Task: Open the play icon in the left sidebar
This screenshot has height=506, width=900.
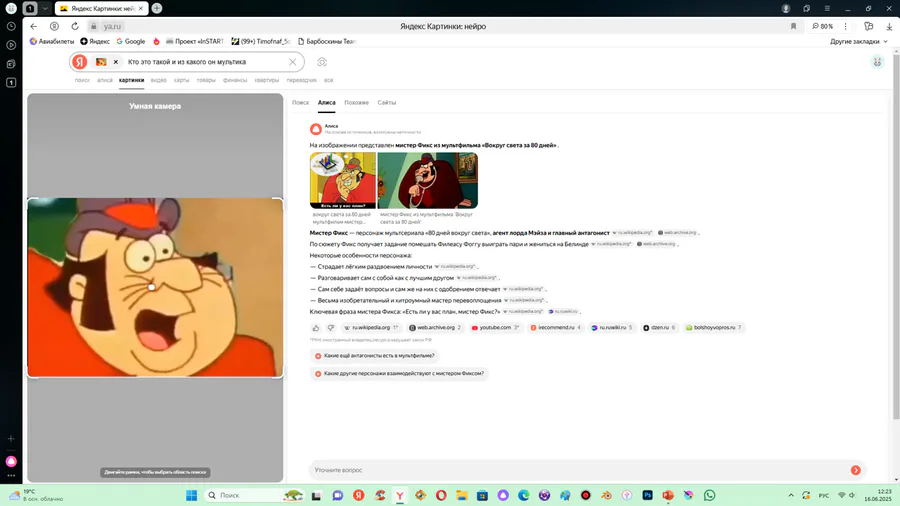Action: point(11,45)
